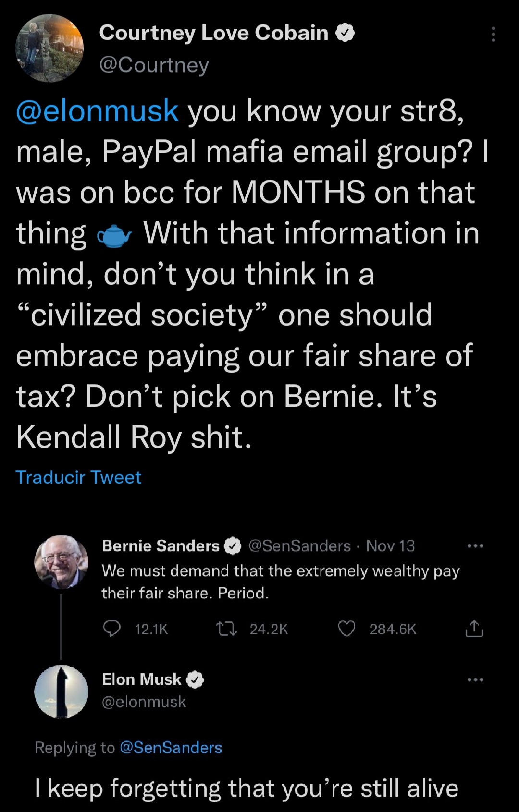Open the vertical three-dot menu on Courtney's tweet
This screenshot has width=519, height=812.
coord(493,35)
